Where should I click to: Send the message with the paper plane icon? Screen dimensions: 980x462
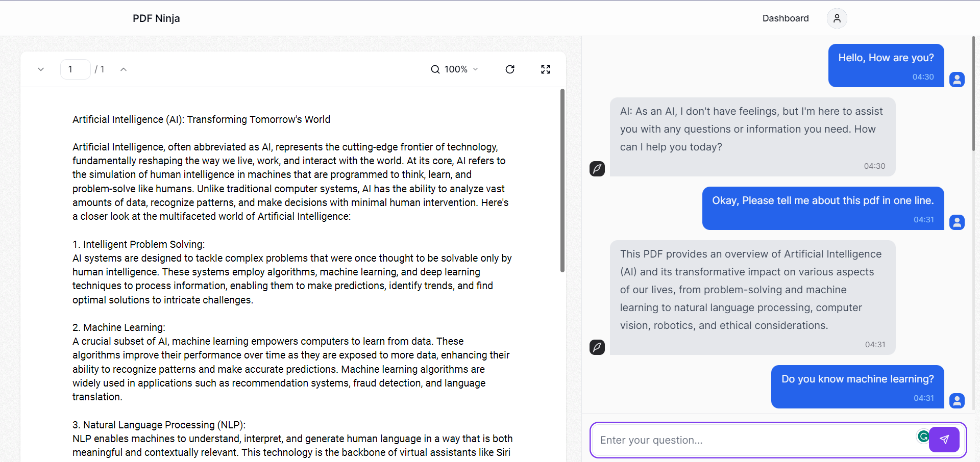945,439
